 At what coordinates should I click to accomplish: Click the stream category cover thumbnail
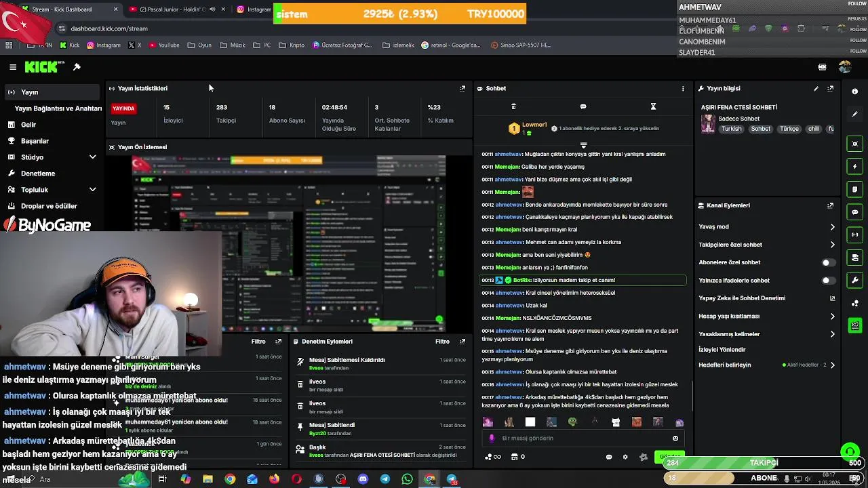708,124
